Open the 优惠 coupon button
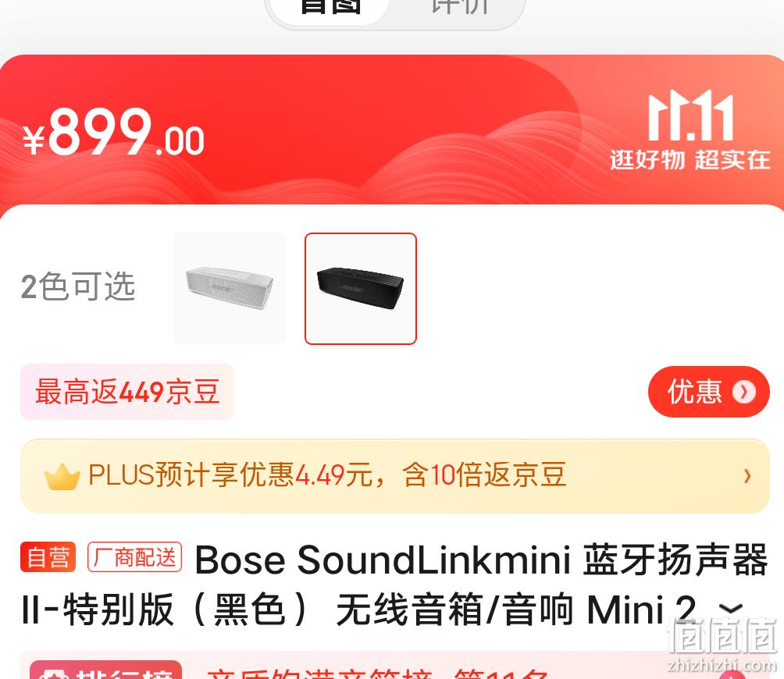Viewport: 784px width, 679px height. pos(708,392)
